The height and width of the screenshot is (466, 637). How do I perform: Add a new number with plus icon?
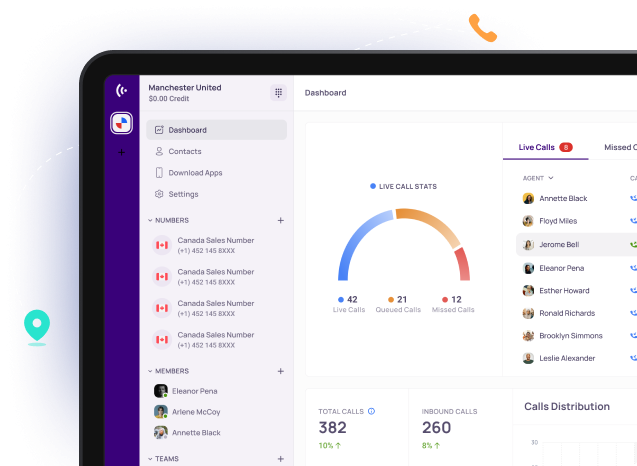[x=281, y=220]
